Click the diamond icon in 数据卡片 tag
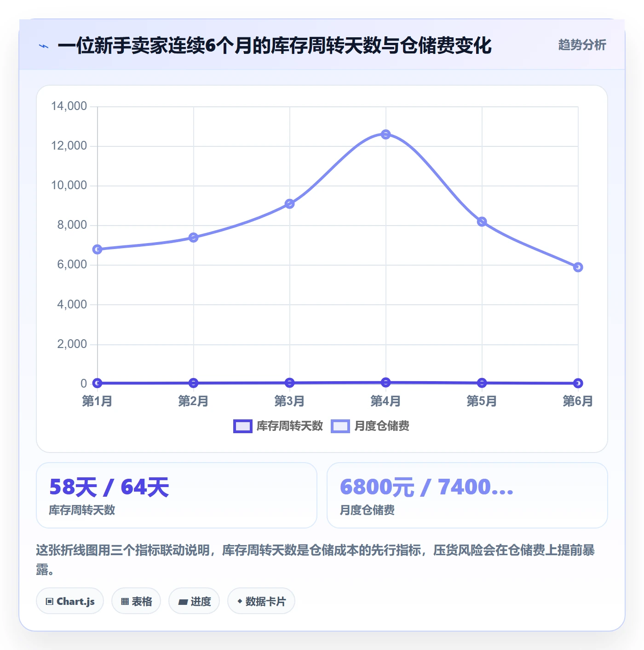The width and height of the screenshot is (644, 650). [x=240, y=601]
